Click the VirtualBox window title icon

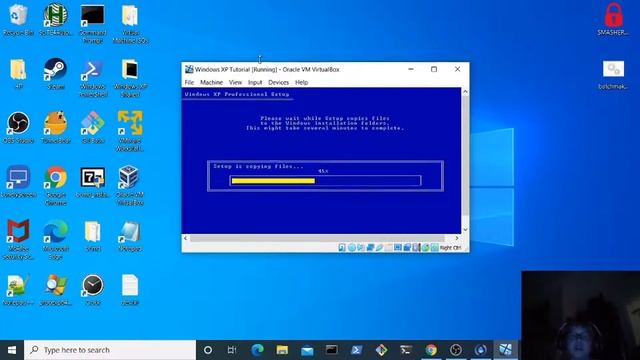coord(189,69)
